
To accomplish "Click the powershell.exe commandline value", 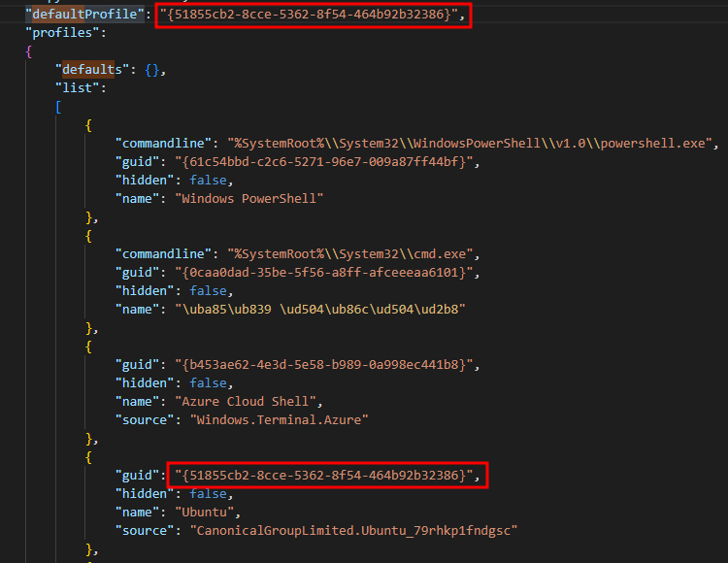I will click(470, 143).
